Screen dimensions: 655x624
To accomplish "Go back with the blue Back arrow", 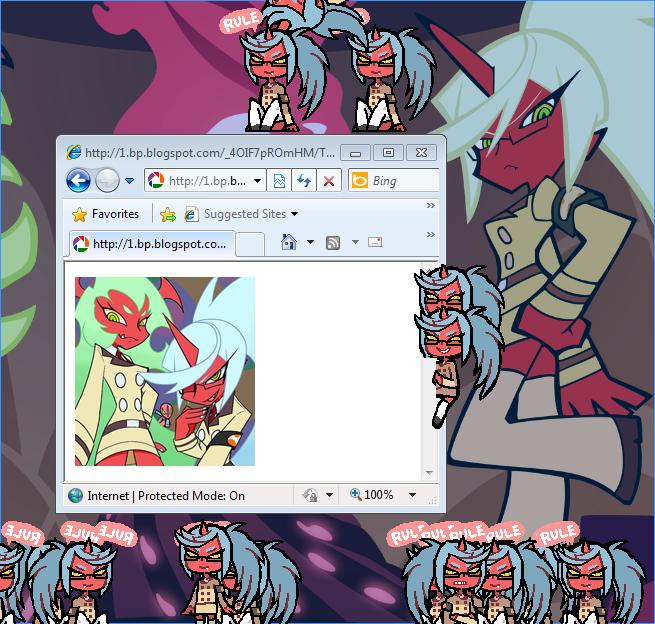I will coord(78,180).
